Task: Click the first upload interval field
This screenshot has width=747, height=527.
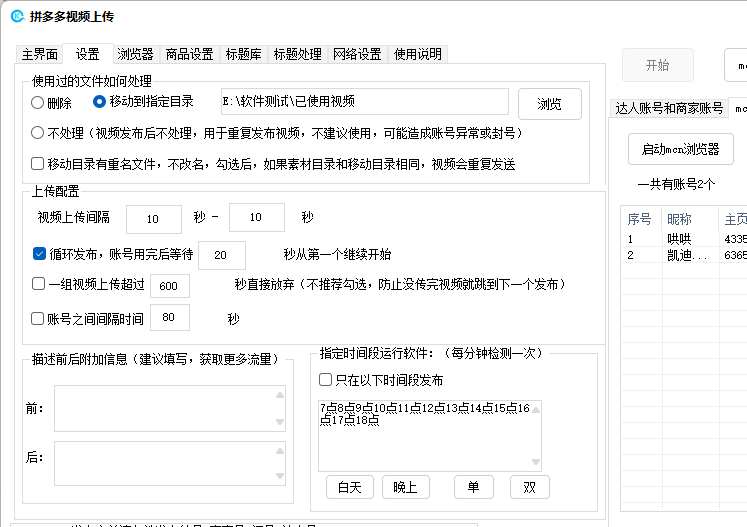Action: [x=154, y=219]
